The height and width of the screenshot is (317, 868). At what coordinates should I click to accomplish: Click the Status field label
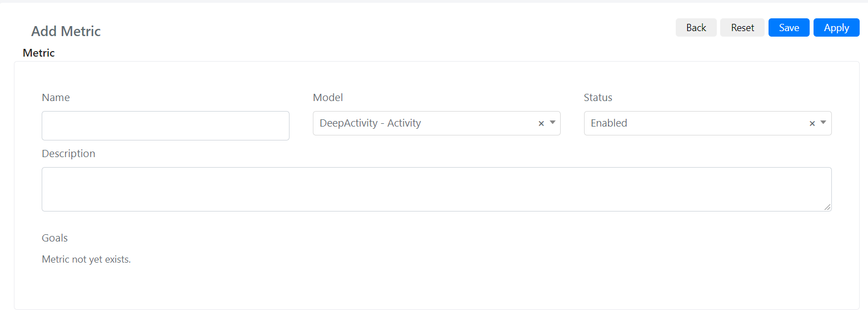coord(598,98)
